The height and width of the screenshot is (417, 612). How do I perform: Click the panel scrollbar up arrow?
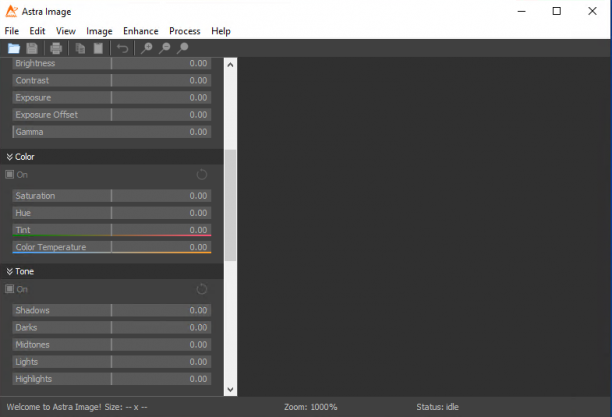230,64
